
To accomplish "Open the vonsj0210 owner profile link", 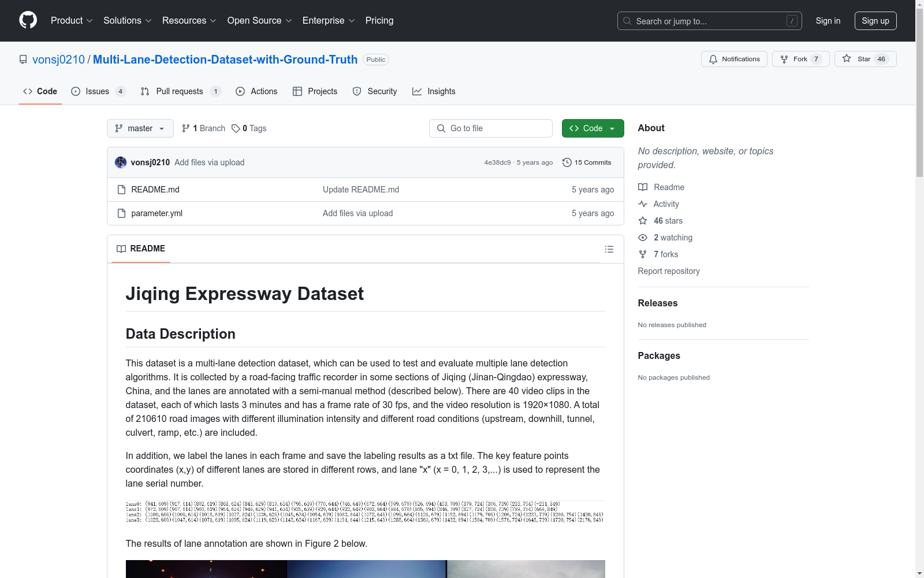I will [58, 60].
